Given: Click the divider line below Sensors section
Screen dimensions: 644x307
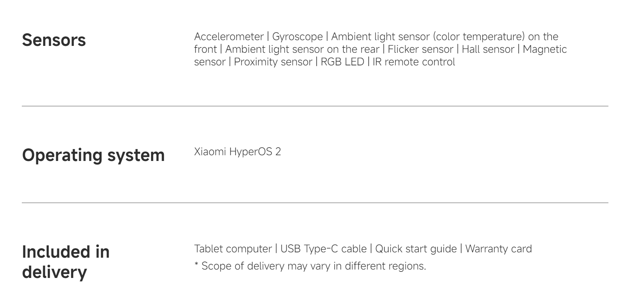Looking at the screenshot, I should tap(315, 106).
